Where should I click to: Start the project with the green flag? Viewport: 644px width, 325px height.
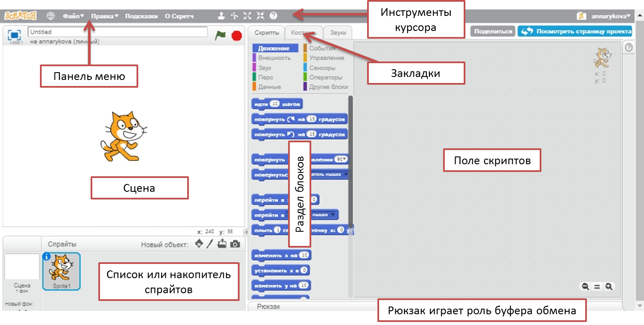pos(221,35)
